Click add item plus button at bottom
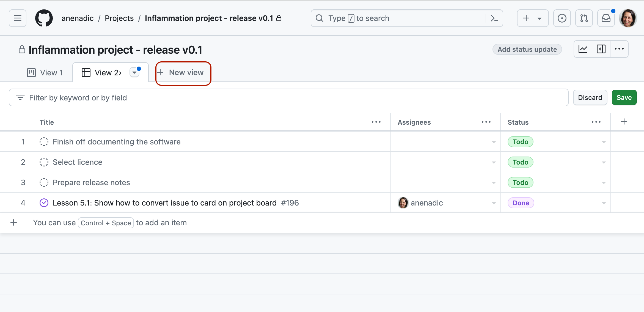Viewport: 644px width, 312px height. [13, 222]
